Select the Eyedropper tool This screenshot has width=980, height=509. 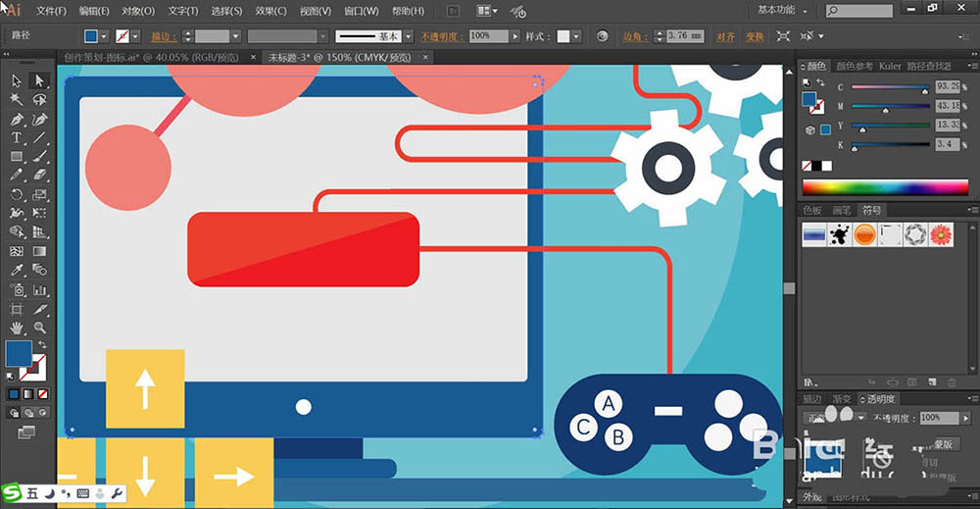[x=17, y=270]
